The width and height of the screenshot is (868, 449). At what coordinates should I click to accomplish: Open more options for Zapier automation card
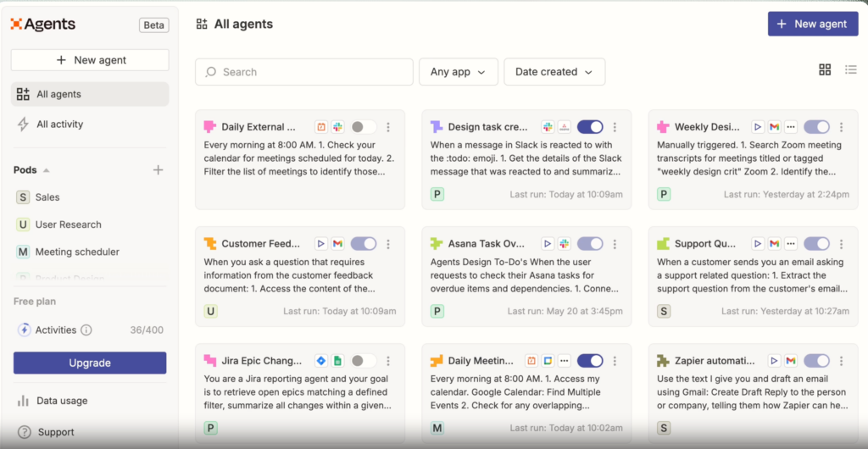pos(842,361)
